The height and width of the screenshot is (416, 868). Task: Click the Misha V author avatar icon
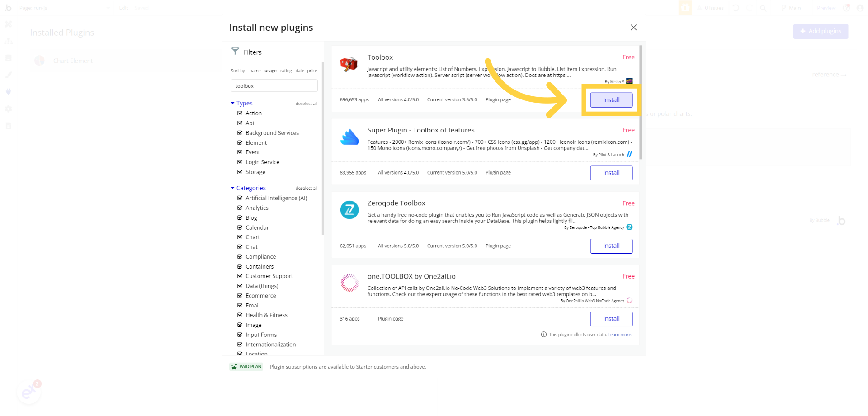(x=629, y=81)
